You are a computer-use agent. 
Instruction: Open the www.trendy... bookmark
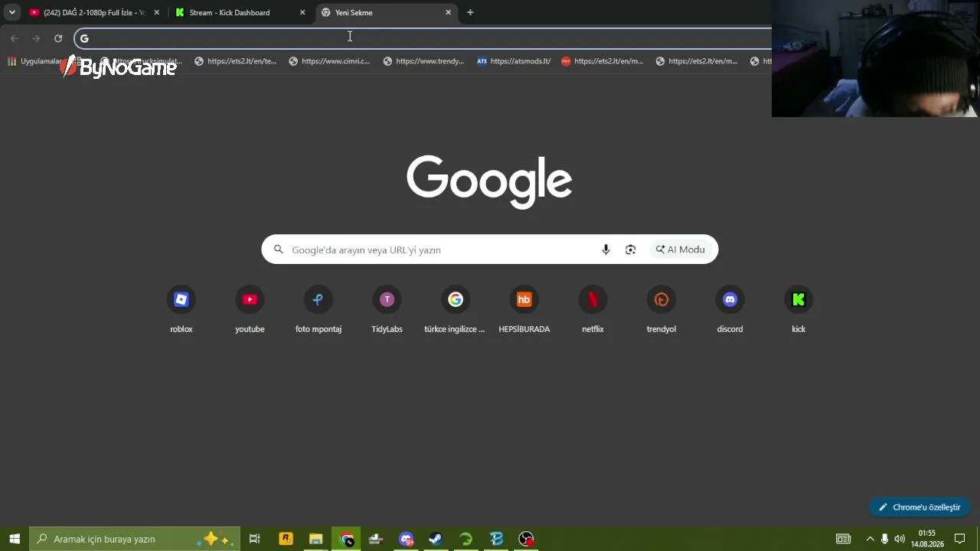(x=423, y=61)
